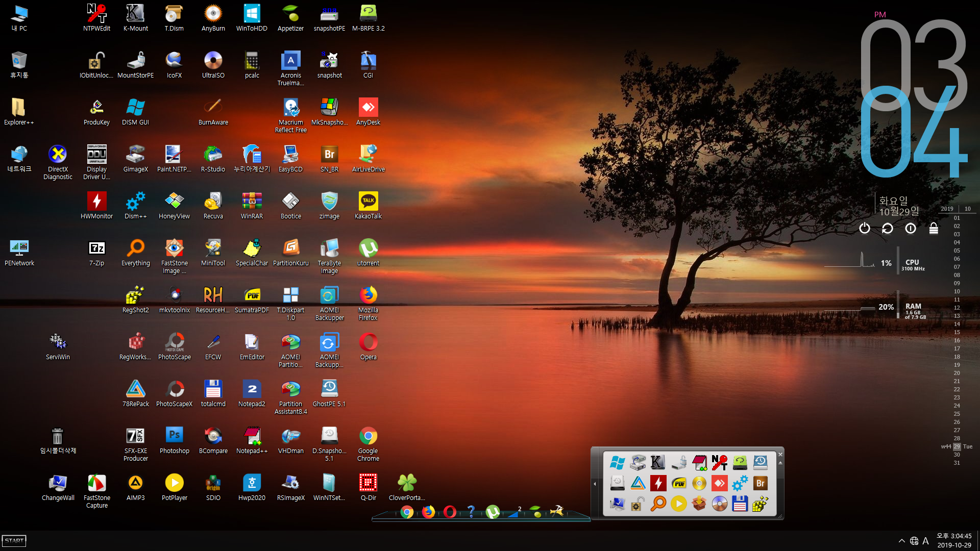The image size is (980, 551).
Task: Collapse launcher panel with left arrow
Action: (x=595, y=484)
